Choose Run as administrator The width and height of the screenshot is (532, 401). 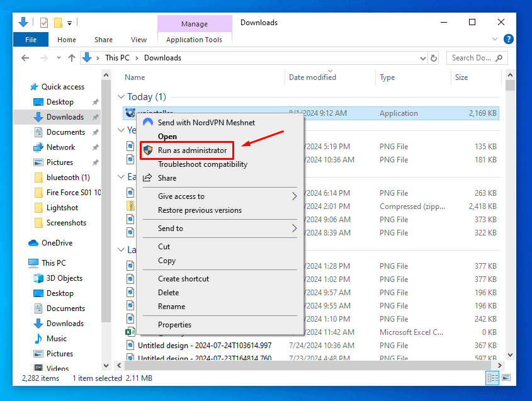[192, 150]
